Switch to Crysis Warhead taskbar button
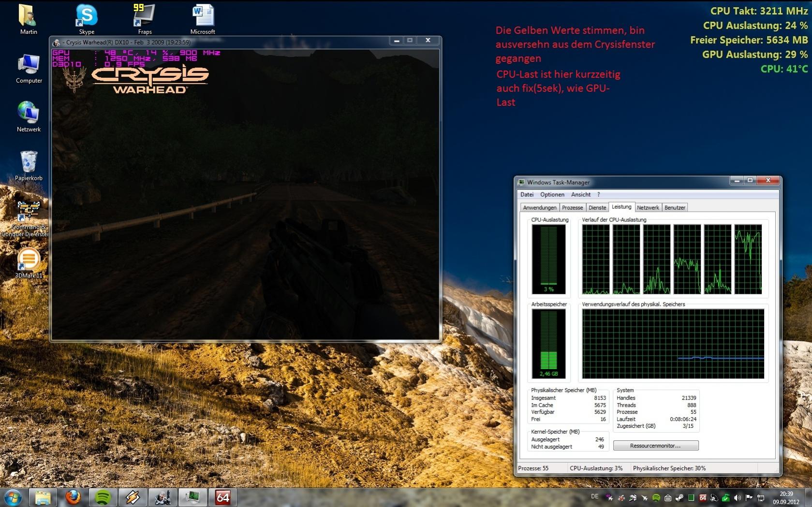Screen dimensions: 812x507 [x=162, y=497]
